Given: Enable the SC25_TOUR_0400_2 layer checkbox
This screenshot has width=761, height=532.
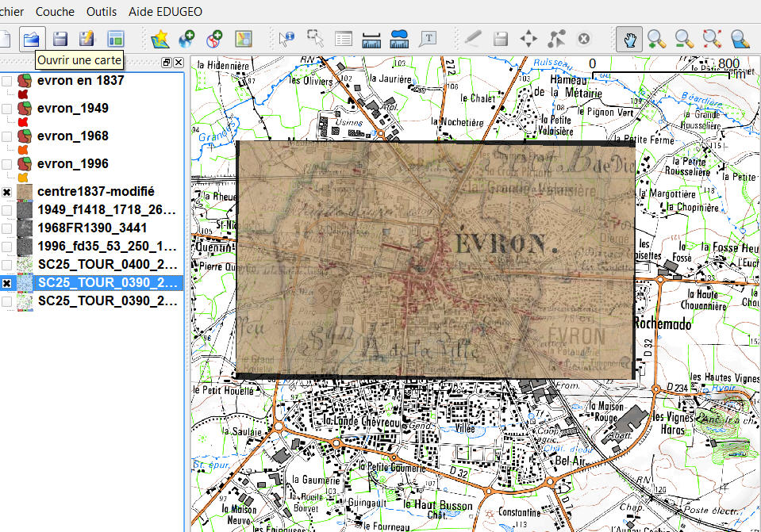Looking at the screenshot, I should (x=7, y=265).
